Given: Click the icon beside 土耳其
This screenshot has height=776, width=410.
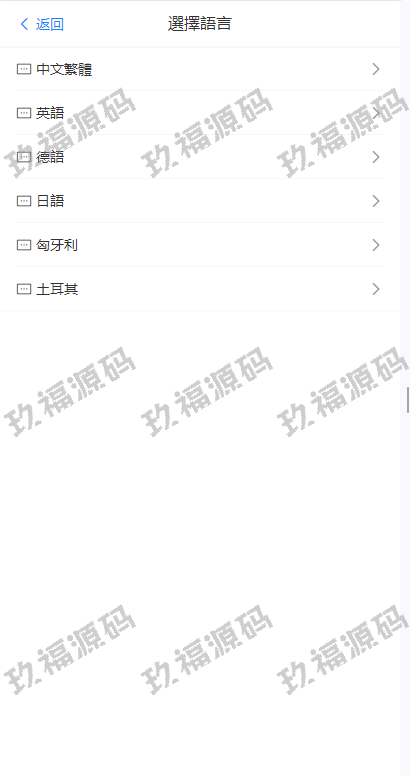Looking at the screenshot, I should point(24,289).
